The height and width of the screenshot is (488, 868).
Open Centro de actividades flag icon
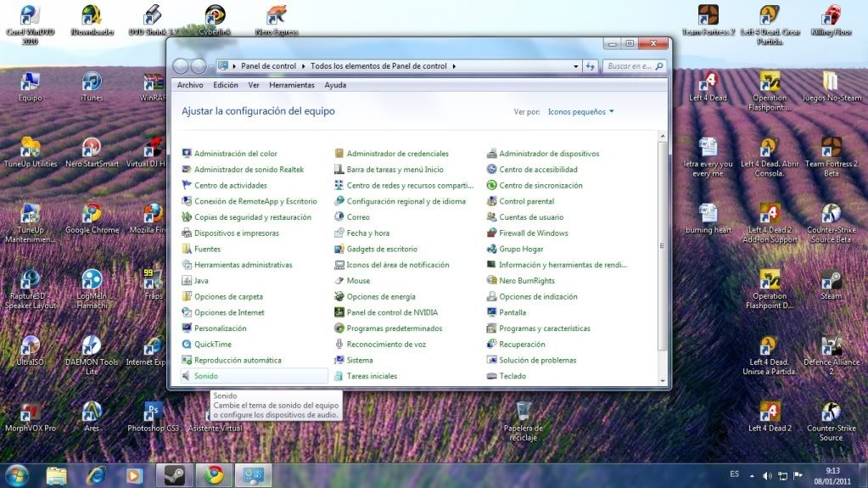187,185
